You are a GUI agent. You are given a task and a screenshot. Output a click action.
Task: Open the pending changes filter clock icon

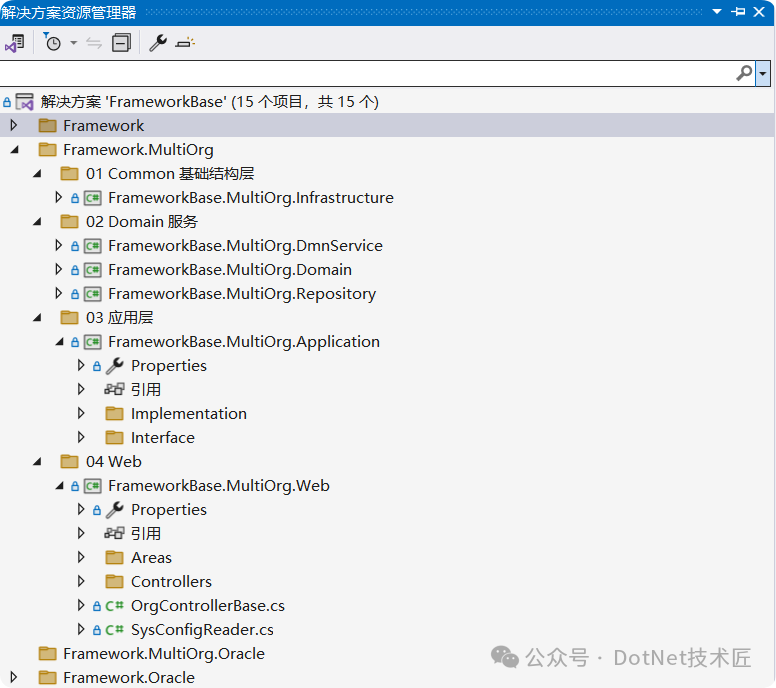coord(52,43)
